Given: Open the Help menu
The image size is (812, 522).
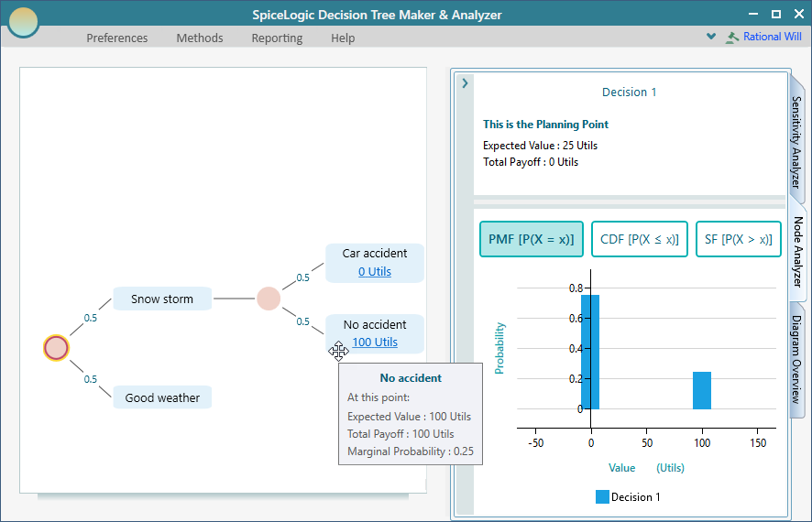Looking at the screenshot, I should point(343,38).
